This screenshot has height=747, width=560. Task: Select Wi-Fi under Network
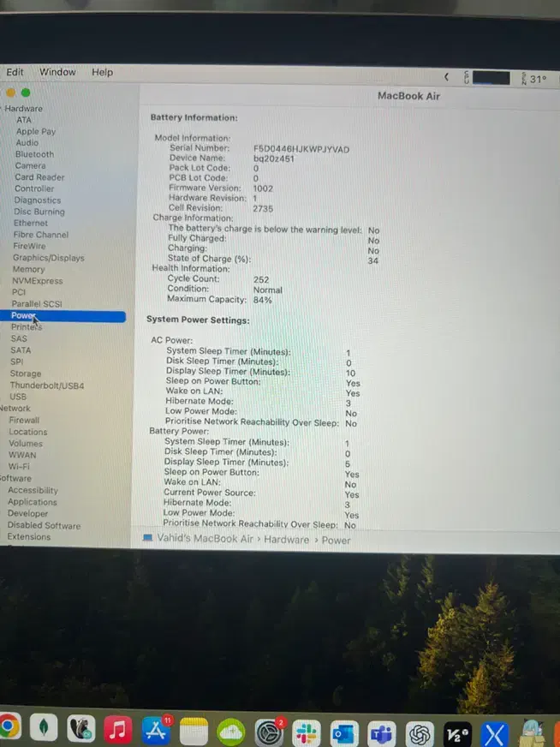pos(19,466)
